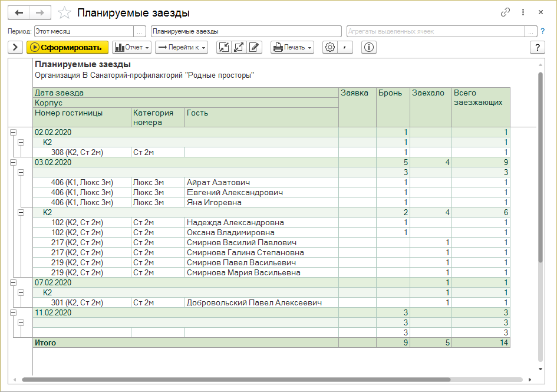Open the three-dots more menu
Screen dimensions: 557x392
pos(523,12)
